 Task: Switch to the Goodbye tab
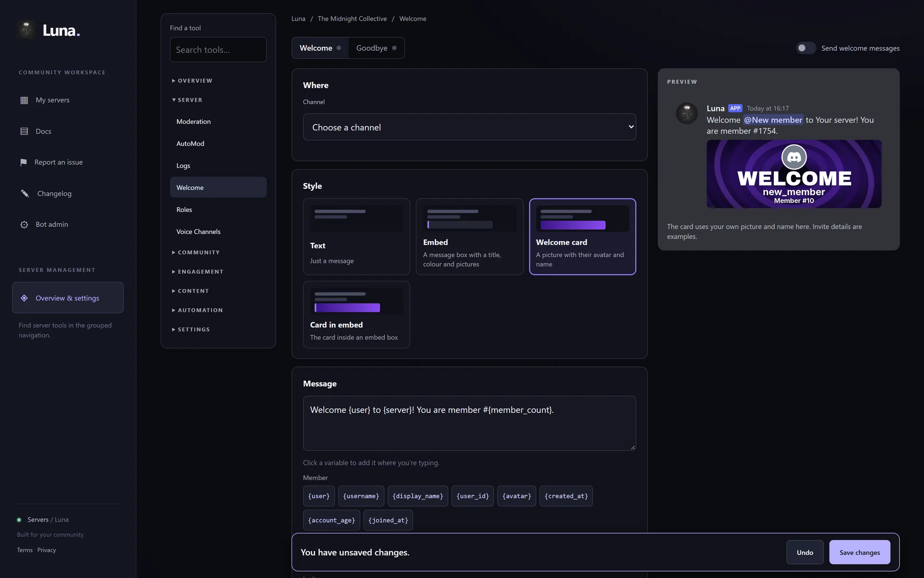point(376,48)
